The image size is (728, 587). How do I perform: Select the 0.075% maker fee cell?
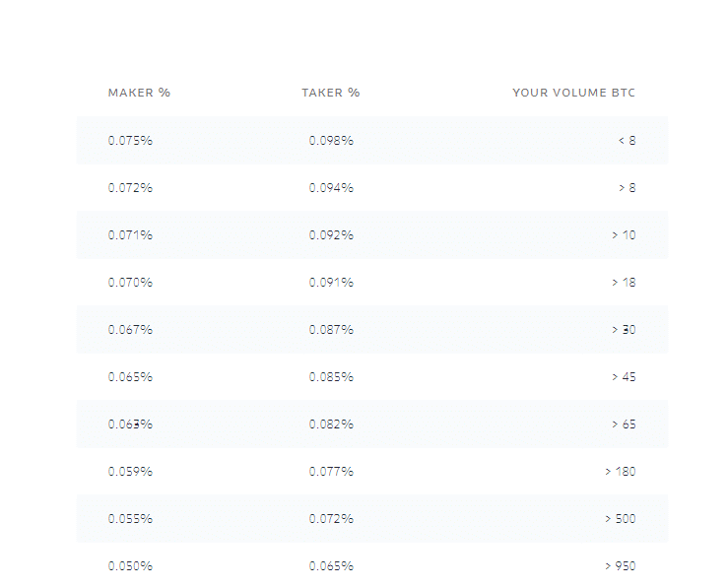(130, 141)
